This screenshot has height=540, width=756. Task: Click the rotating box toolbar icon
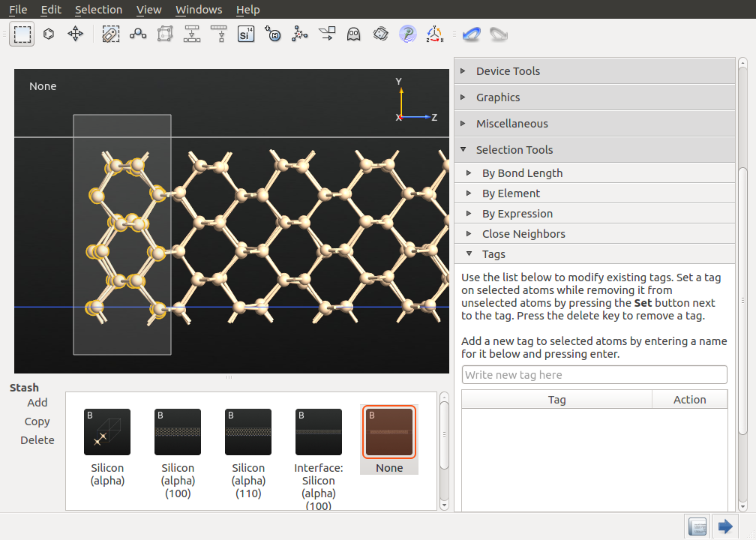coord(381,34)
